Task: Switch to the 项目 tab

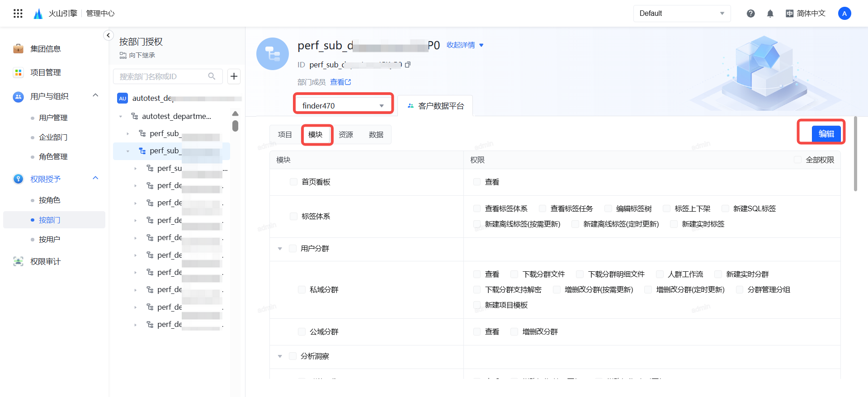Action: (x=285, y=134)
